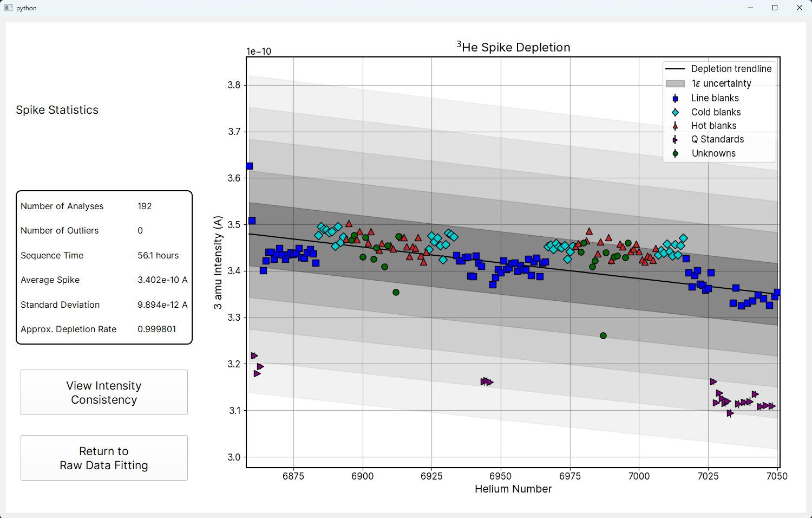Click y-axis tick label '3.1'
Screen dimensions: 812x518
pos(234,411)
